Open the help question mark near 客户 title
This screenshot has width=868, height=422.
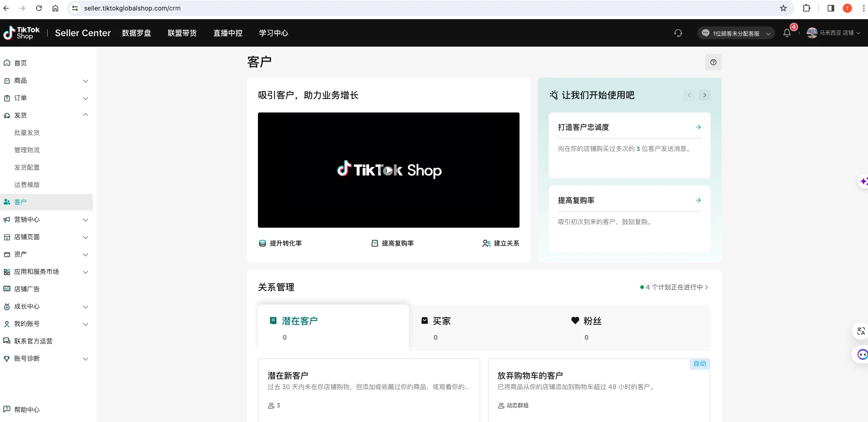tap(713, 62)
